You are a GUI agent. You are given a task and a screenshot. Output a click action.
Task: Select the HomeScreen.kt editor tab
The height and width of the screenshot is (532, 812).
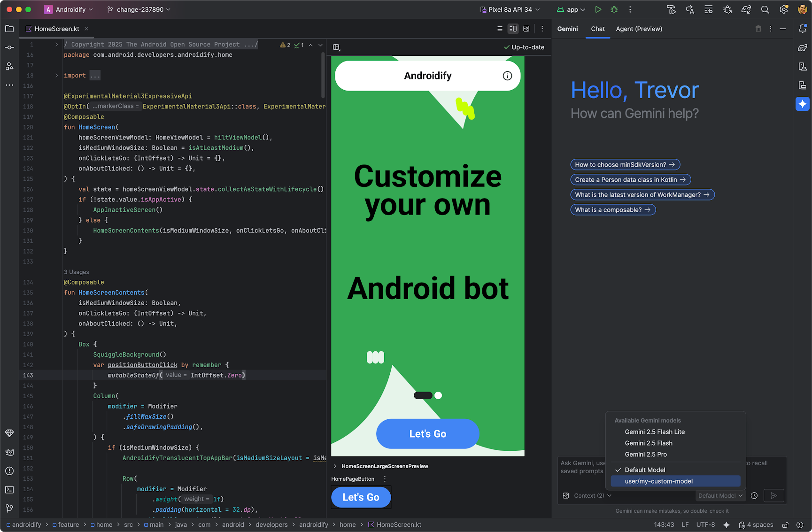(56, 29)
